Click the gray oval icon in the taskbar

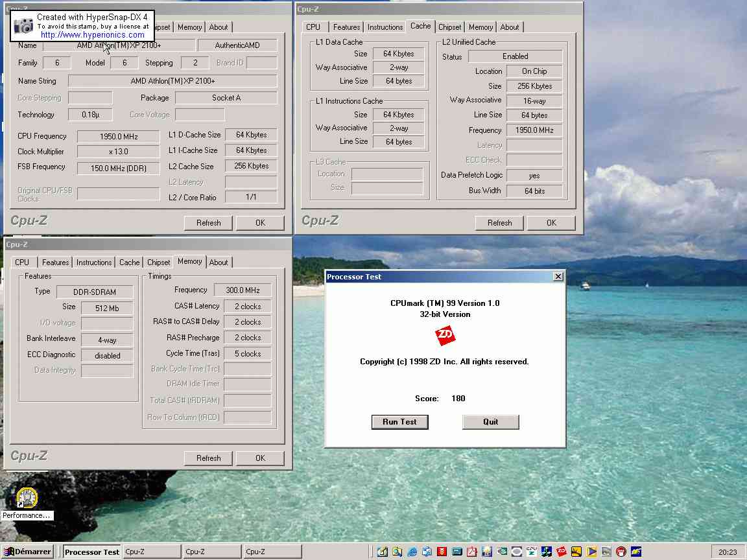pos(516,552)
